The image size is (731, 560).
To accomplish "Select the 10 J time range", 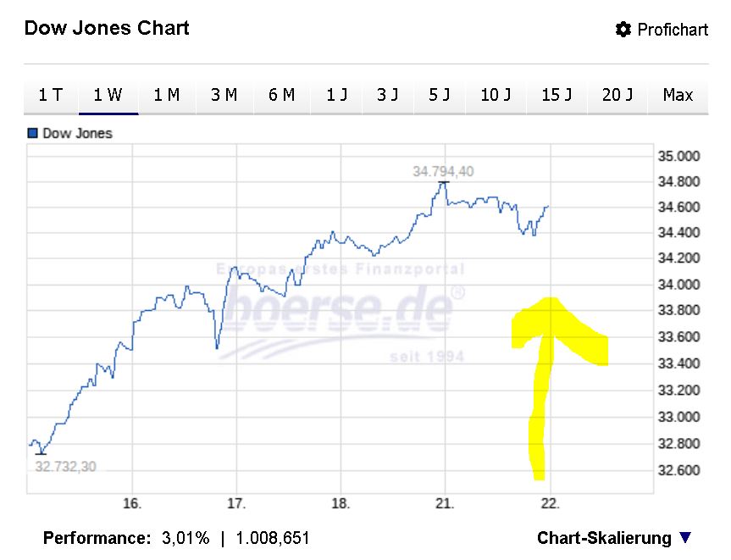I will (496, 95).
